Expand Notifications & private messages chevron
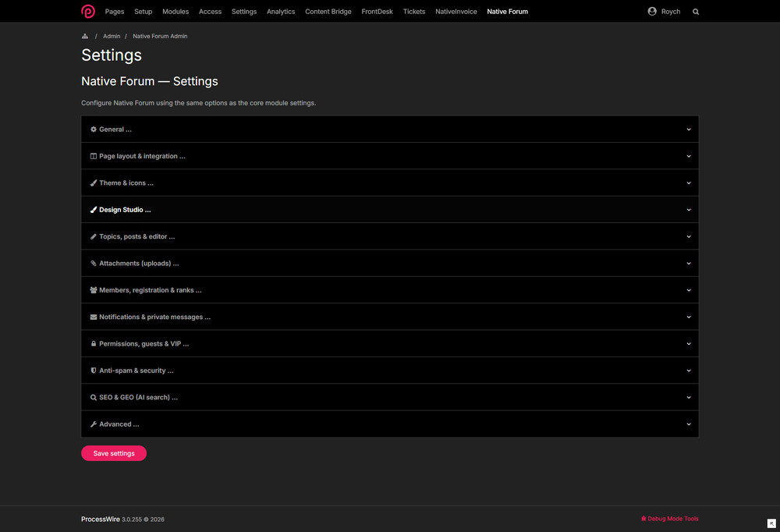 pos(689,317)
